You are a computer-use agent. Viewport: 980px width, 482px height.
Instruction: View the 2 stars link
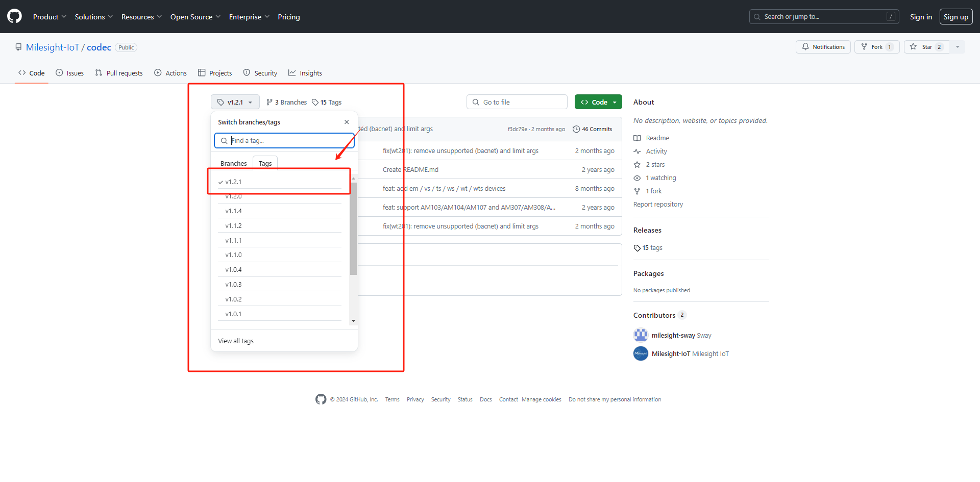pos(649,164)
